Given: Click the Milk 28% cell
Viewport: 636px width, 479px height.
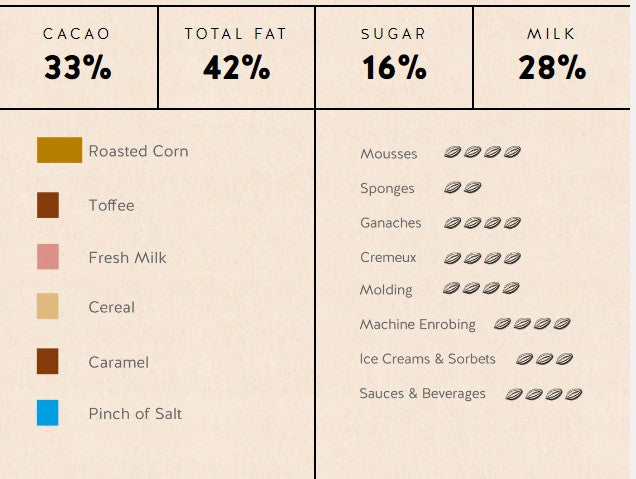Looking at the screenshot, I should [552, 57].
